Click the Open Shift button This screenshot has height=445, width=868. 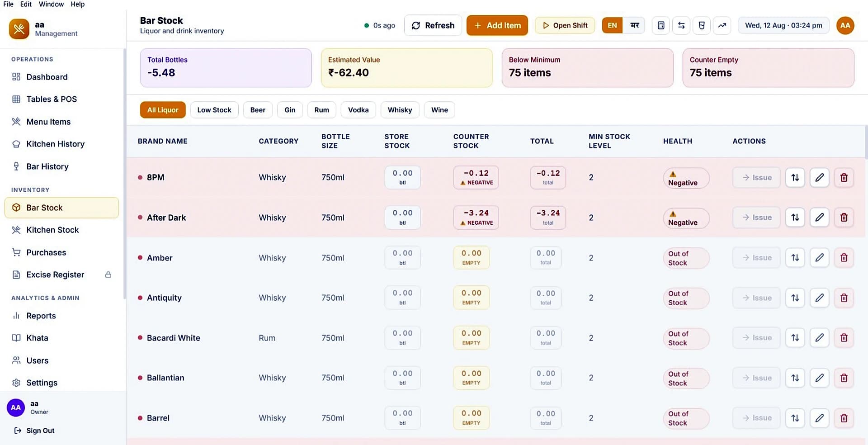click(565, 25)
